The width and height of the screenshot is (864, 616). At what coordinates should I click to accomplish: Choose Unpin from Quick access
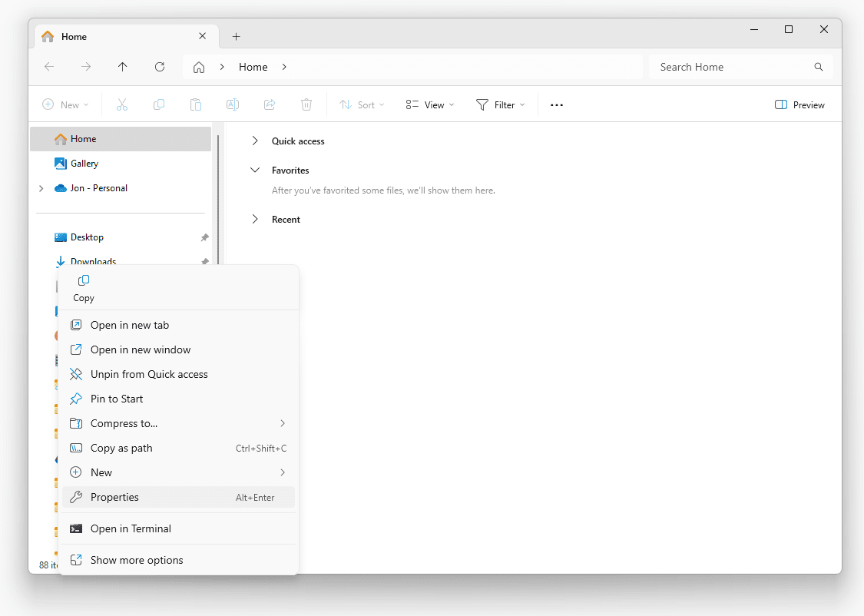click(x=149, y=374)
